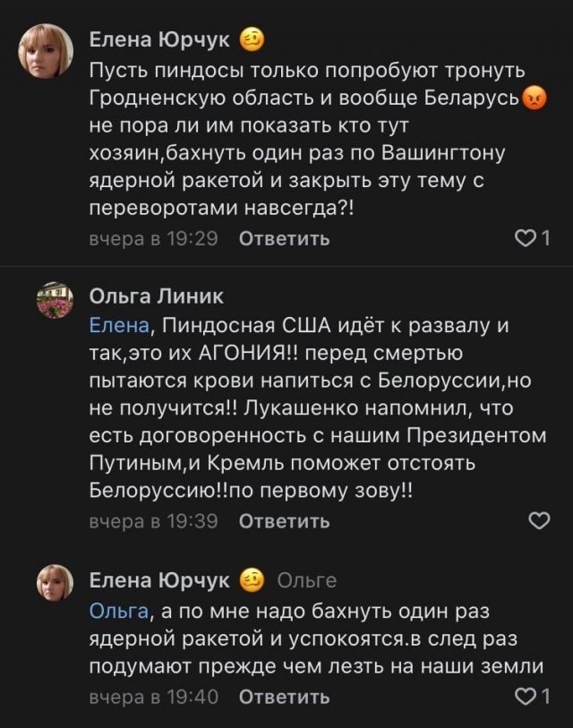Open the timestamp 'вчера в 19:39'

pyautogui.click(x=153, y=522)
